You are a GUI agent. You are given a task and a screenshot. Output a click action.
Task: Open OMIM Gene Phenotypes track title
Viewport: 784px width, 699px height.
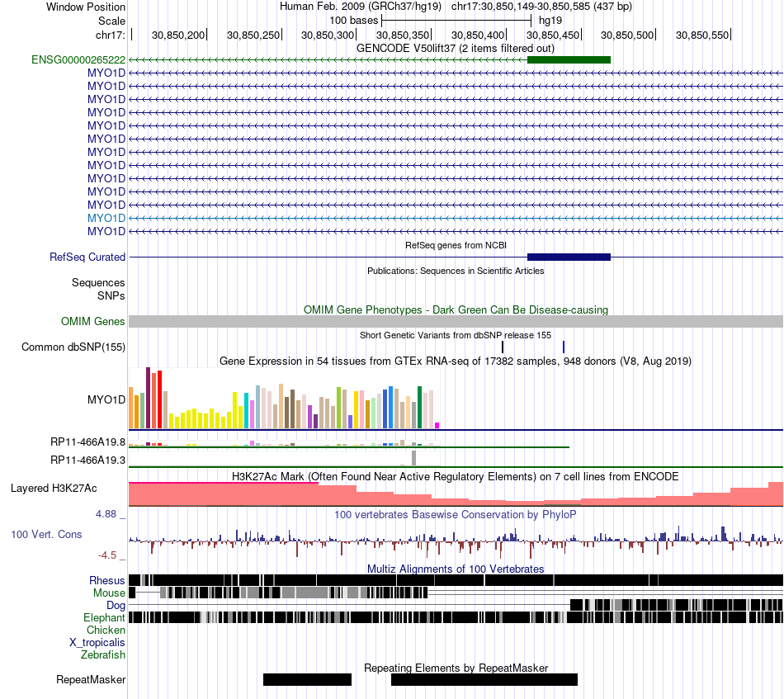tap(456, 310)
